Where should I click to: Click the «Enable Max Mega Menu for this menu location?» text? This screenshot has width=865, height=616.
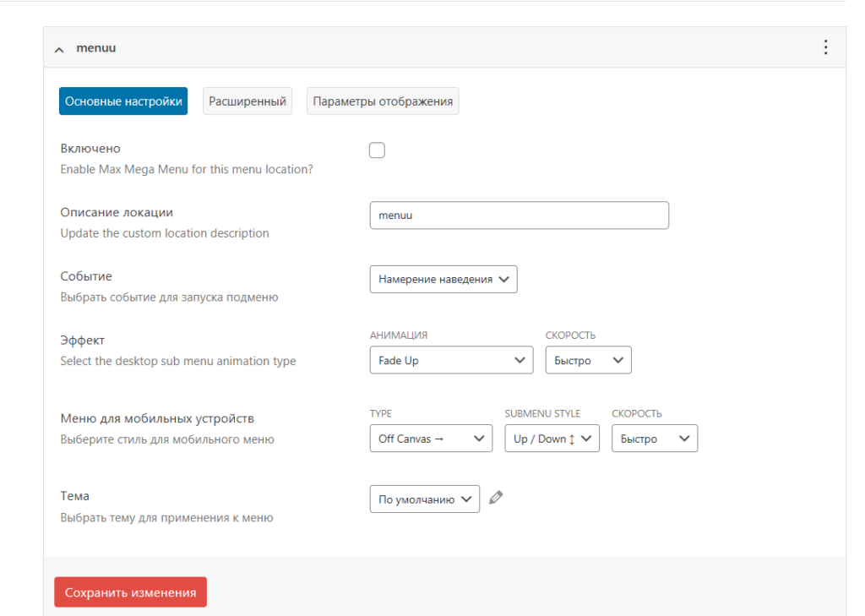pos(187,170)
